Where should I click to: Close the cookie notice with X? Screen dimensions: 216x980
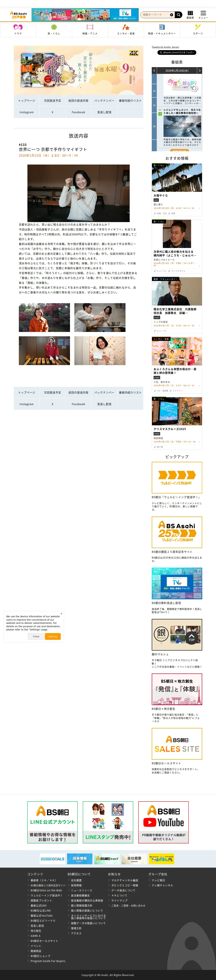[61, 613]
